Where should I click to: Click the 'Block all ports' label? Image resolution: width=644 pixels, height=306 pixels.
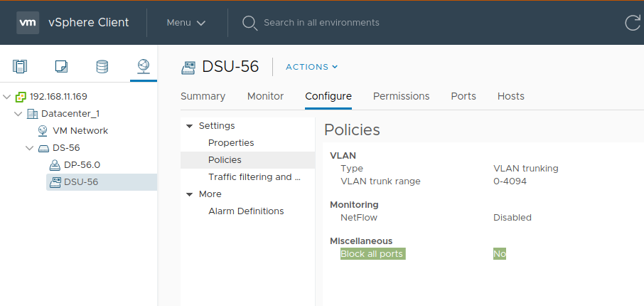373,254
